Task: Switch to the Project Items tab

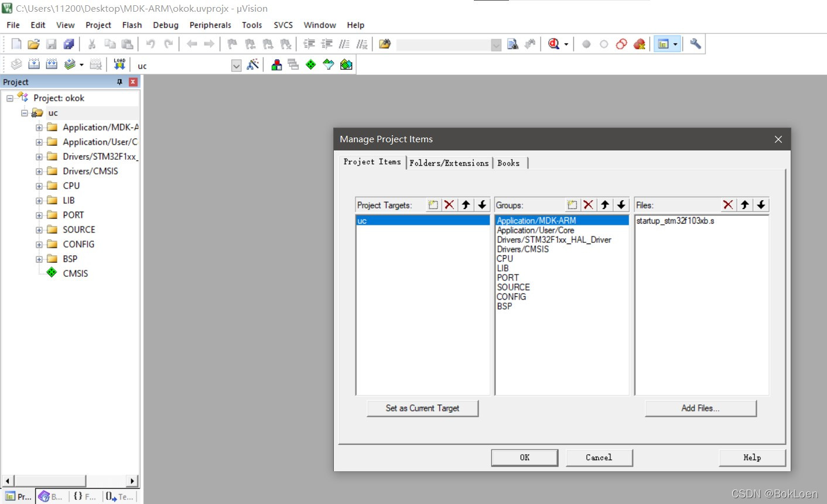Action: click(x=373, y=162)
